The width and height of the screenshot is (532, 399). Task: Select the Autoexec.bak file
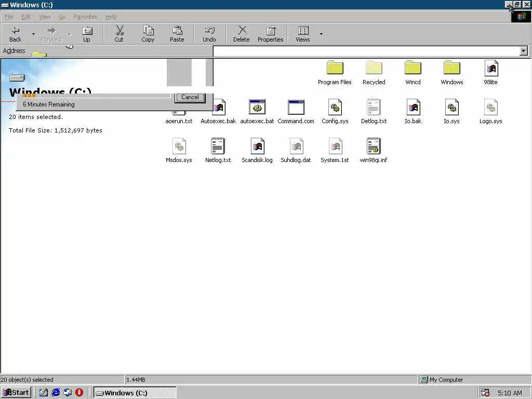[218, 112]
